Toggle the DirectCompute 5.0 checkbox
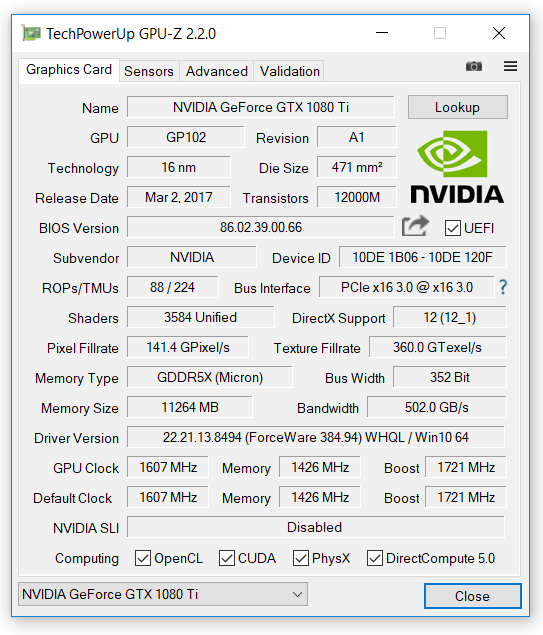Viewport: 543px width, 635px height. [375, 558]
